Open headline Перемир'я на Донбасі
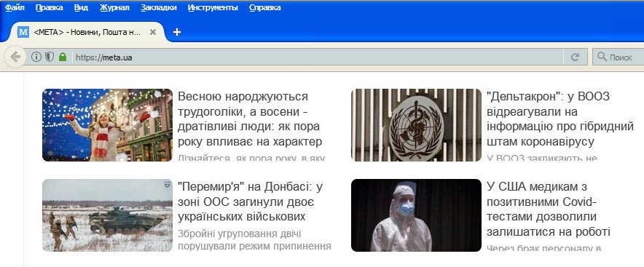 pos(251,202)
